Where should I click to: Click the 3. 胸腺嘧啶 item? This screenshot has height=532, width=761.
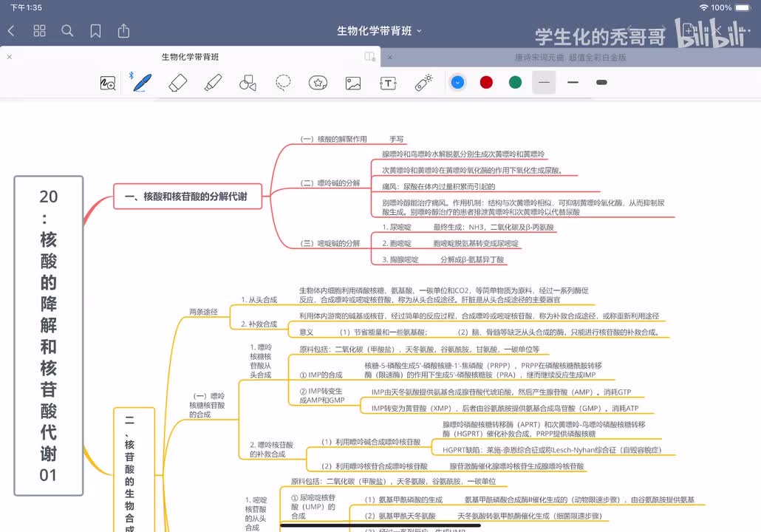(x=400, y=259)
